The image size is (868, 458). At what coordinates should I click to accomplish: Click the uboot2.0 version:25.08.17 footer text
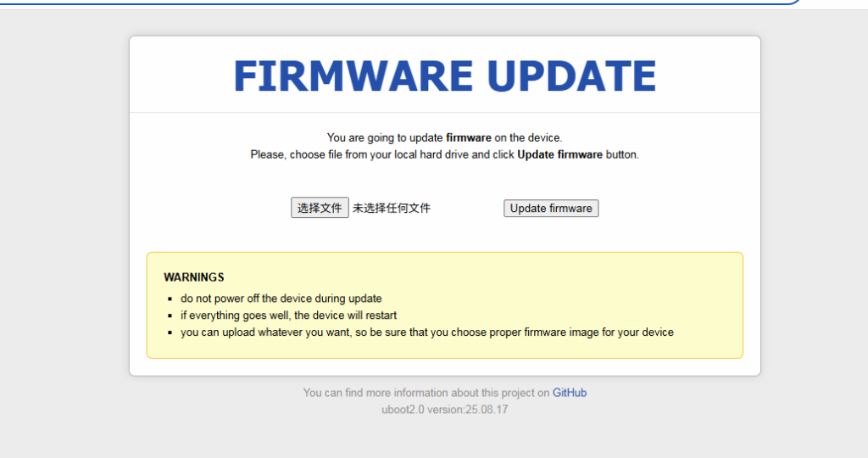point(444,410)
